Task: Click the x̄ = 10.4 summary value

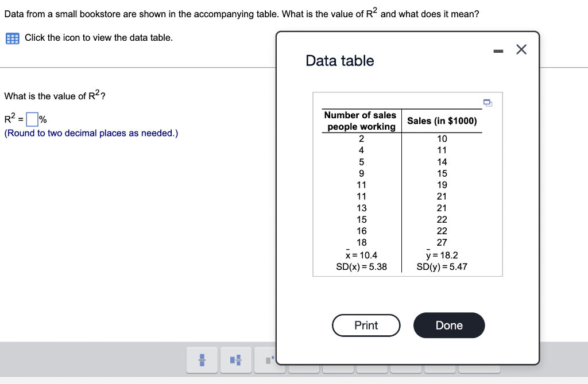Action: click(361, 255)
